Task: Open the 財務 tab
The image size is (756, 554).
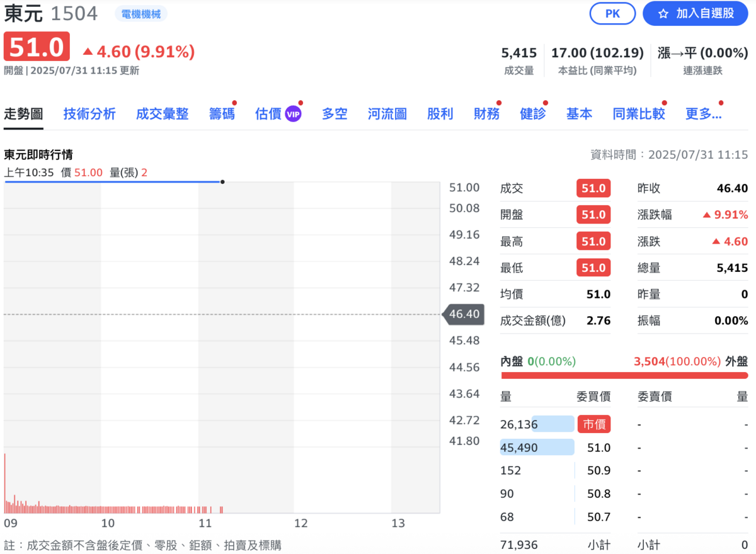Action: coord(486,114)
